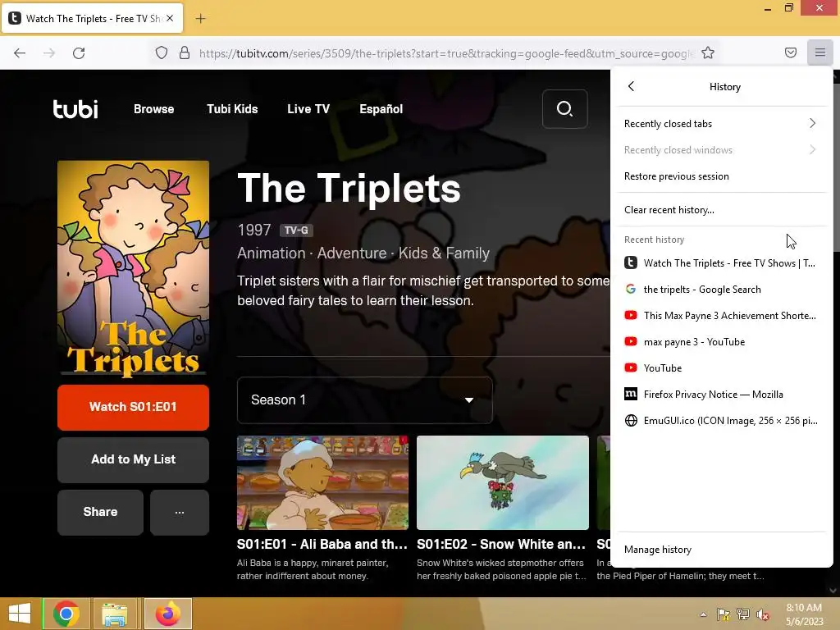The width and height of the screenshot is (840, 630).
Task: Open EmuGUI.ico history entry
Action: (x=721, y=421)
